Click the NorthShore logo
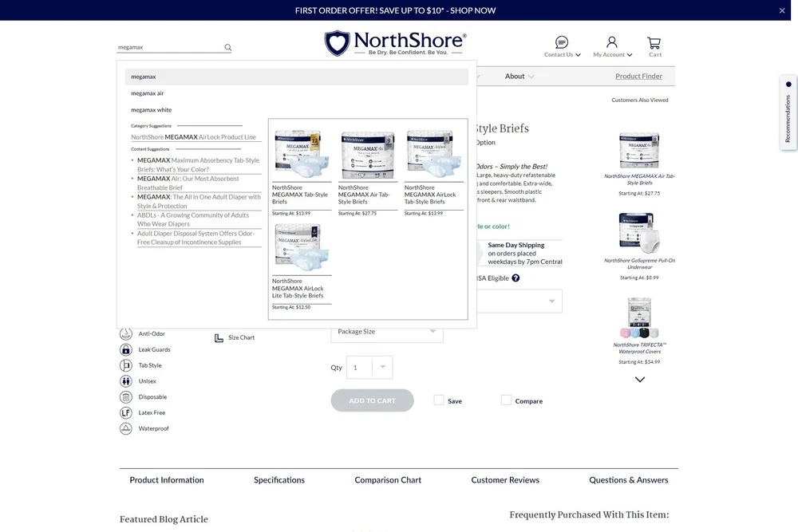The image size is (798, 532). pyautogui.click(x=395, y=43)
